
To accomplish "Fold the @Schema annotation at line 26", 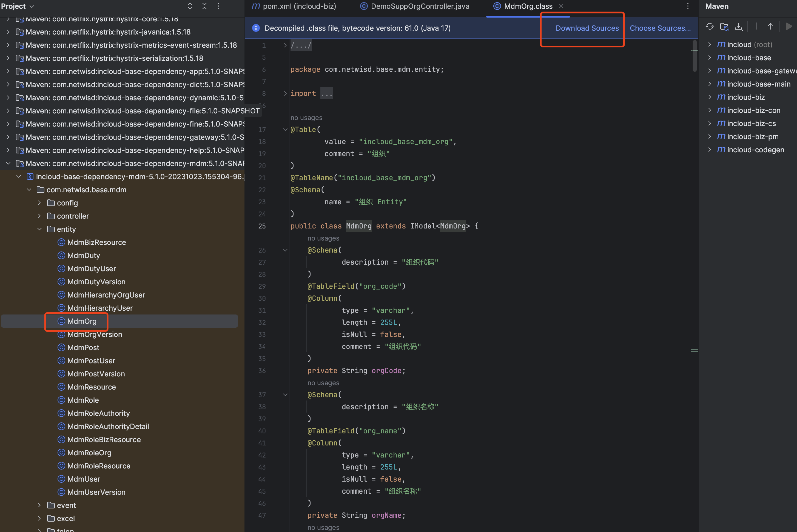I will point(285,250).
